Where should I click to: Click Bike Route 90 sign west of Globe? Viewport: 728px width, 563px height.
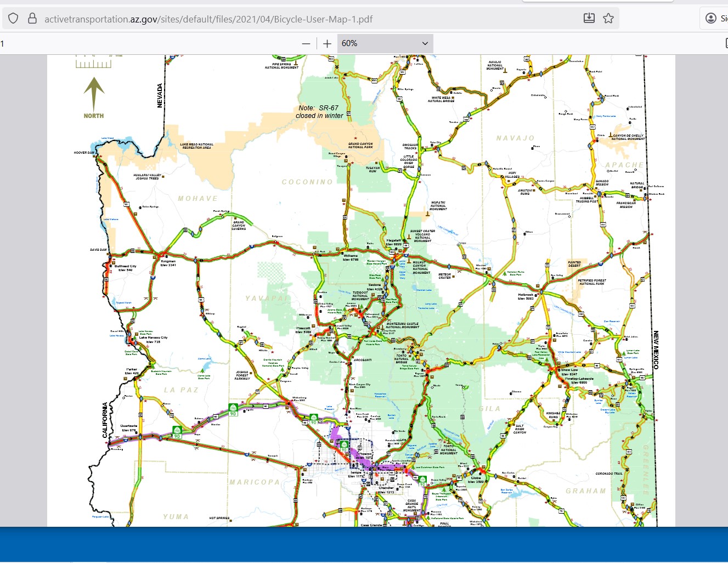point(422,480)
